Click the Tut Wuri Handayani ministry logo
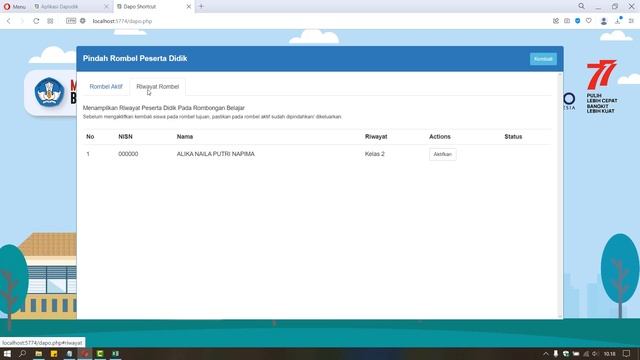Image resolution: width=640 pixels, height=360 pixels. pos(49,92)
